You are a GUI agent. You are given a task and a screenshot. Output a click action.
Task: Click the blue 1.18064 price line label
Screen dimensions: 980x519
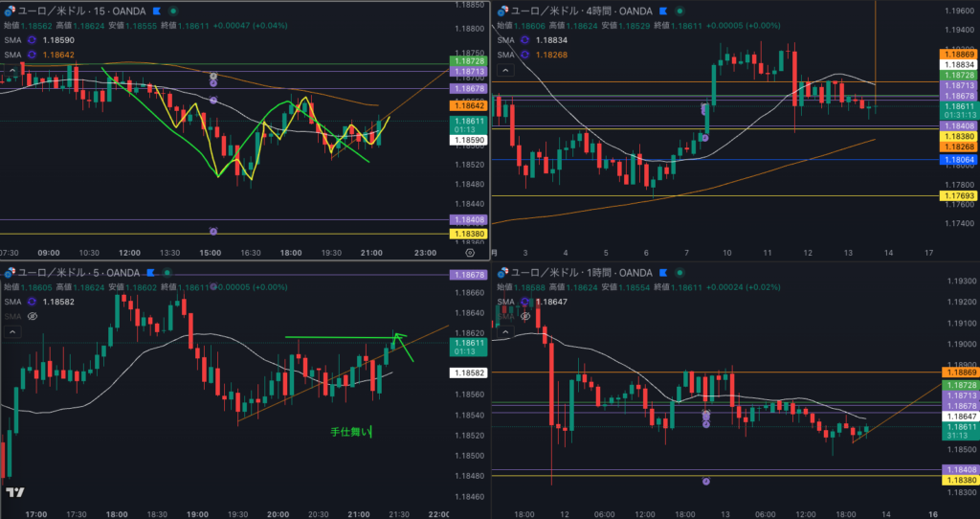(958, 160)
